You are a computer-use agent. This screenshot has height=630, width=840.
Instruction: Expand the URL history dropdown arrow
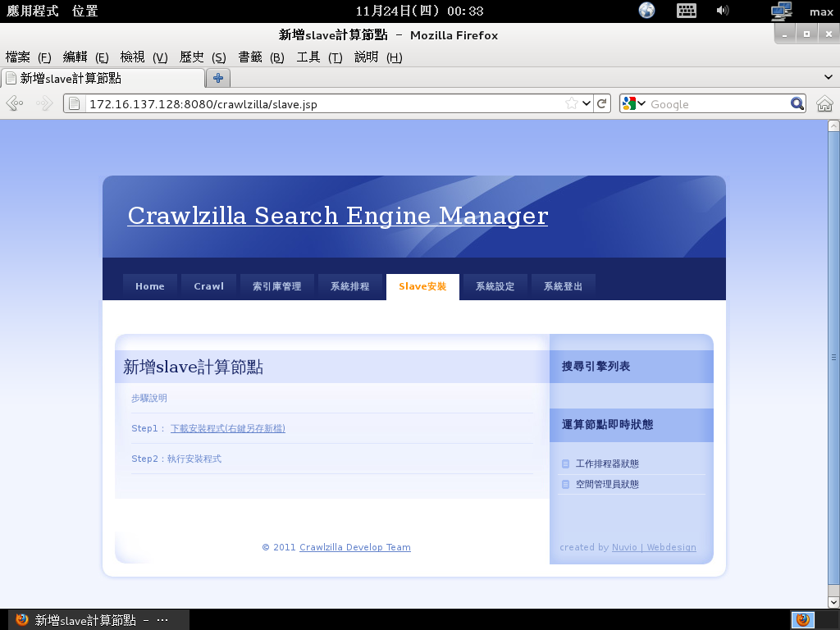(587, 104)
